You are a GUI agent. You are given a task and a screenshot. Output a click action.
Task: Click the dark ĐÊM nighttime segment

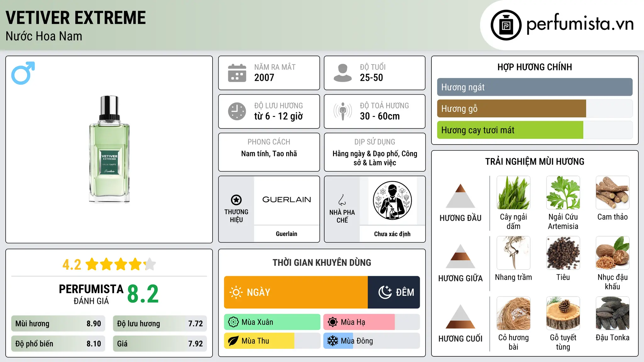[394, 292]
